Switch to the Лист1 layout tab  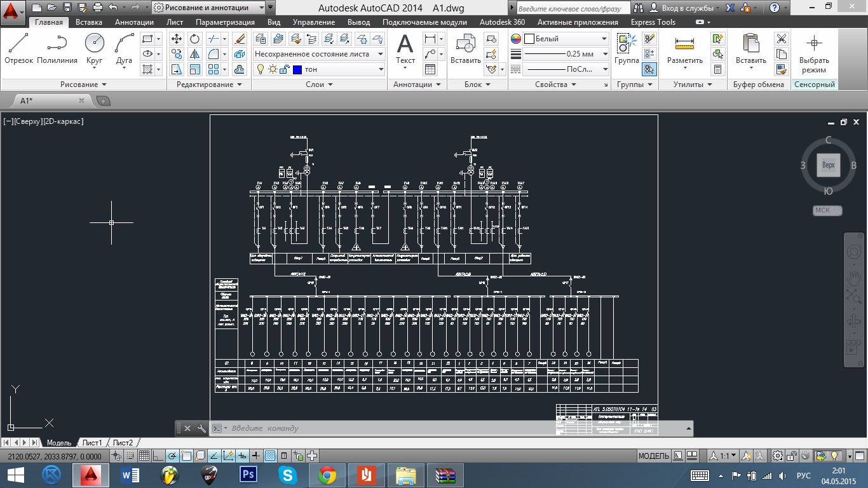tap(92, 443)
